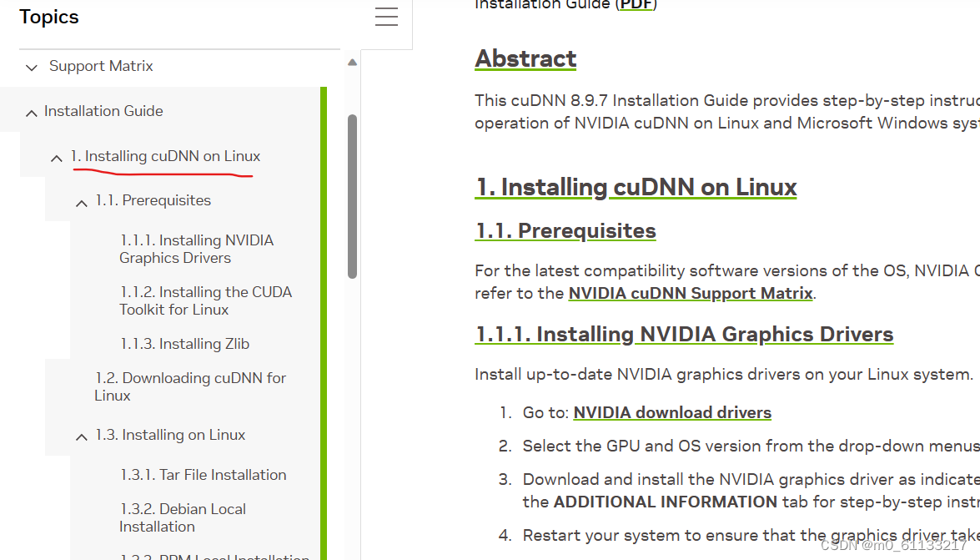Image resolution: width=980 pixels, height=560 pixels.
Task: Open 1.3.2. Debian Local Installation
Action: 182,517
